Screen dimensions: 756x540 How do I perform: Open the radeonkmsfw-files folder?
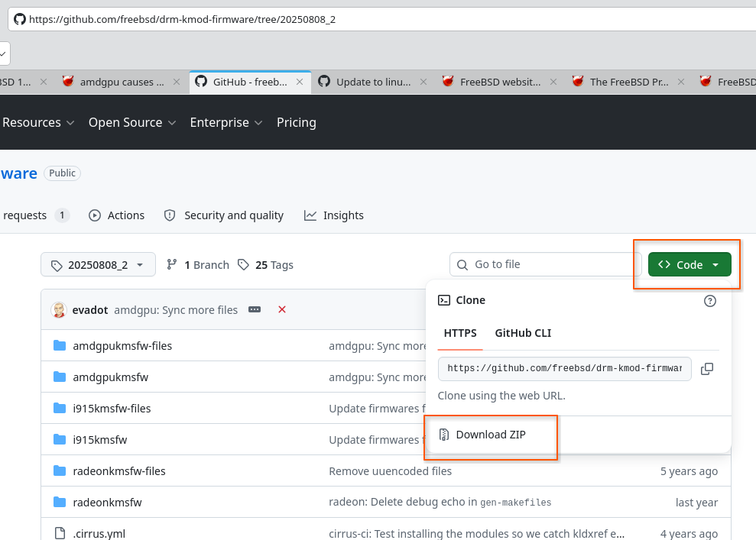point(119,471)
